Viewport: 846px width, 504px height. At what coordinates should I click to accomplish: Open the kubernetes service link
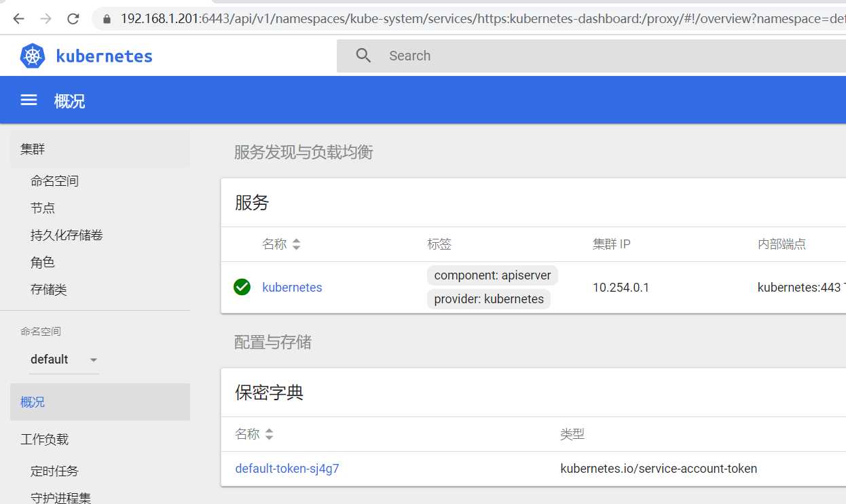pos(292,288)
